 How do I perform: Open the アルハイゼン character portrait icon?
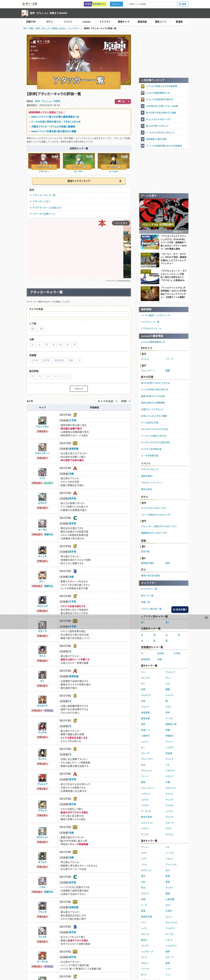(42, 420)
